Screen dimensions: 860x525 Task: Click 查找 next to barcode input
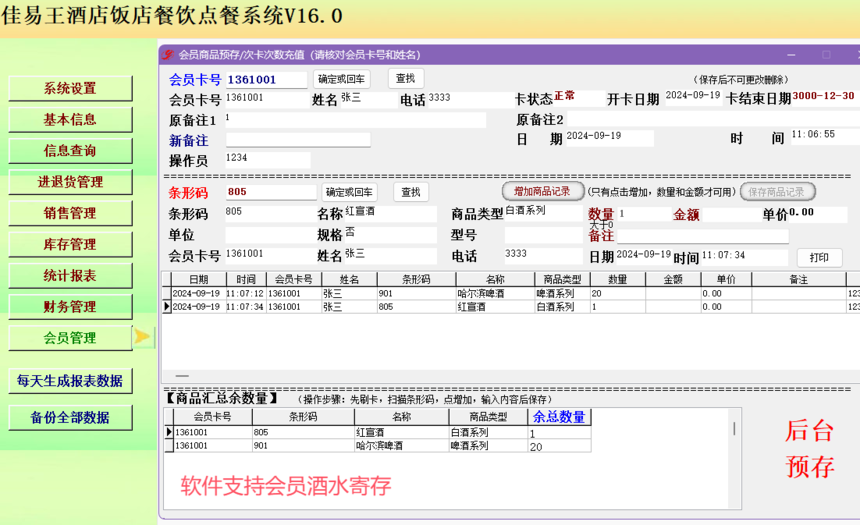coord(411,192)
